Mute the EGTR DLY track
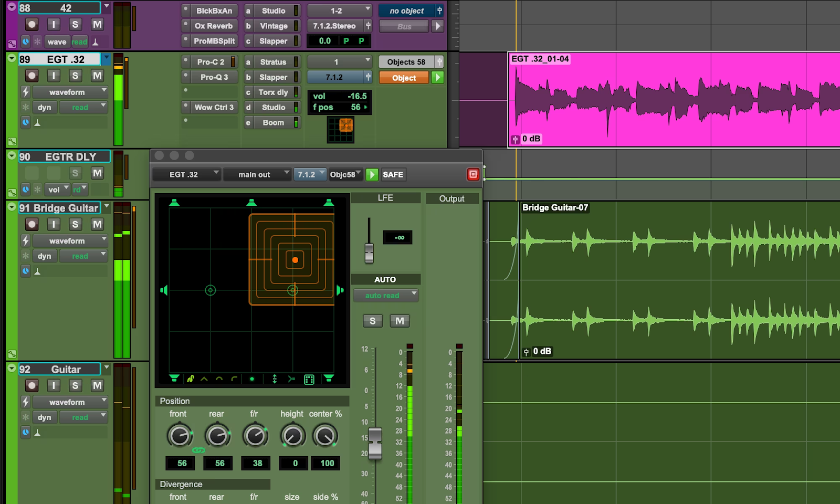840x504 pixels. (97, 173)
